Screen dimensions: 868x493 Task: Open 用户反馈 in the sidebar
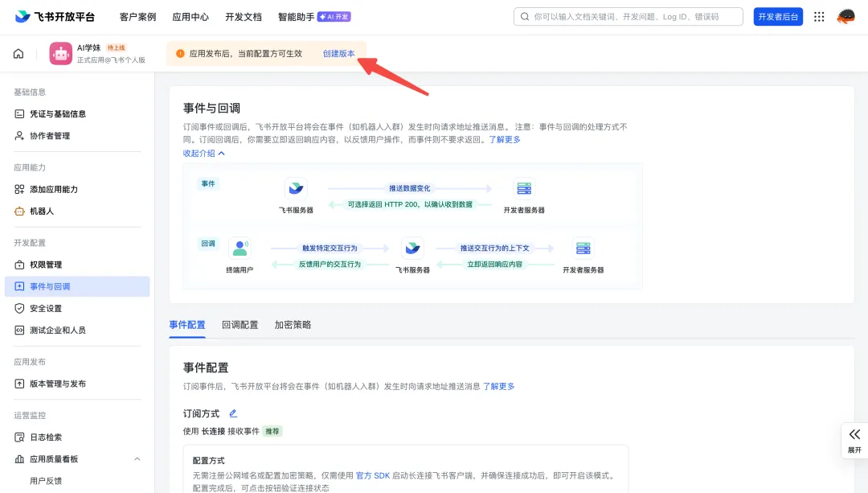point(46,481)
